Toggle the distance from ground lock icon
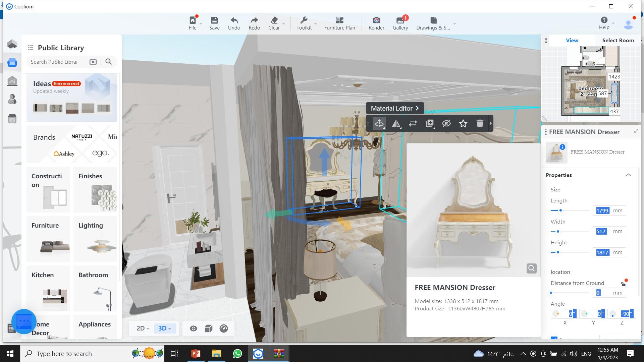 623,284
